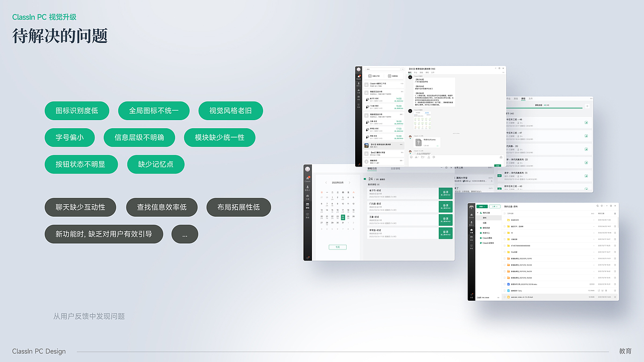Open contacts icon in calendar window sidebar
The image size is (644, 362).
(307, 189)
